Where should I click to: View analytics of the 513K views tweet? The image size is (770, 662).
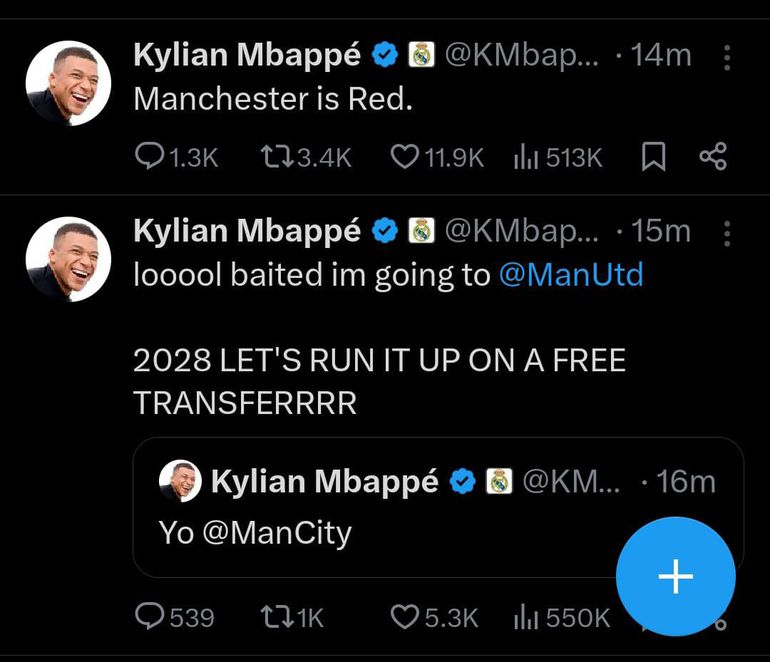[x=525, y=157]
